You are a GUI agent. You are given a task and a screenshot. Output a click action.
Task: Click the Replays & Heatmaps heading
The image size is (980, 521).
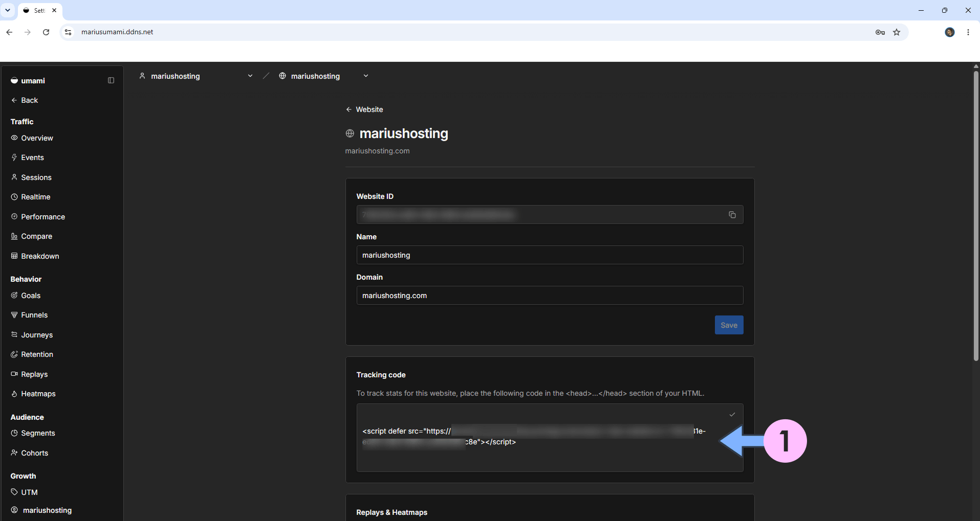click(x=391, y=512)
